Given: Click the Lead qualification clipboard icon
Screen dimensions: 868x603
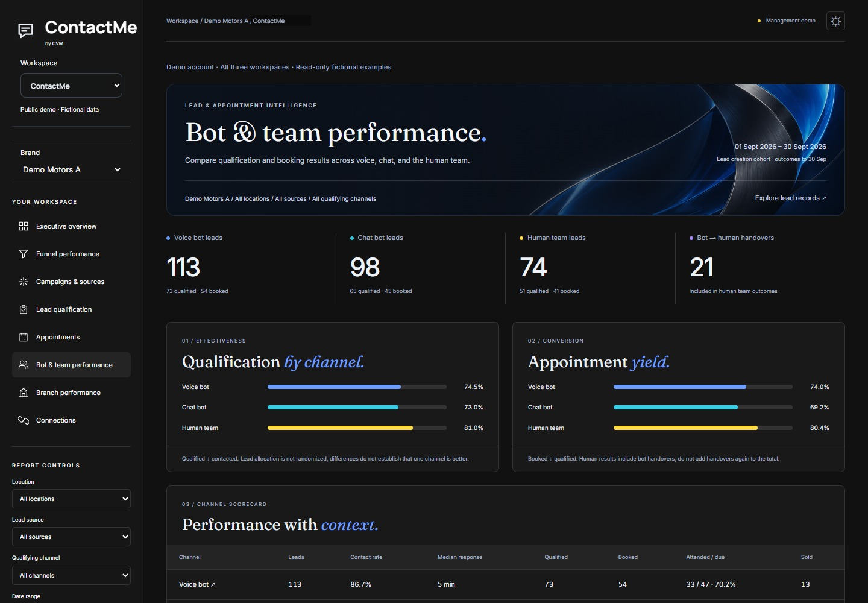Looking at the screenshot, I should pos(24,309).
